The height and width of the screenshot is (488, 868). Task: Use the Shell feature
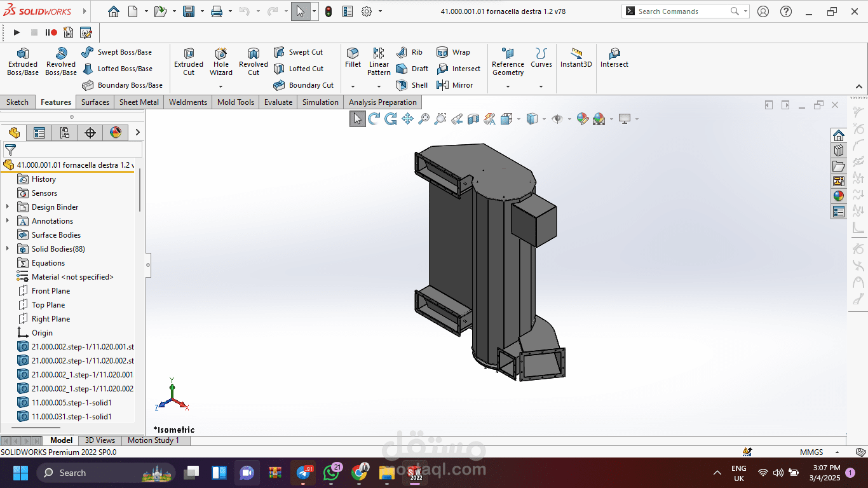[412, 85]
